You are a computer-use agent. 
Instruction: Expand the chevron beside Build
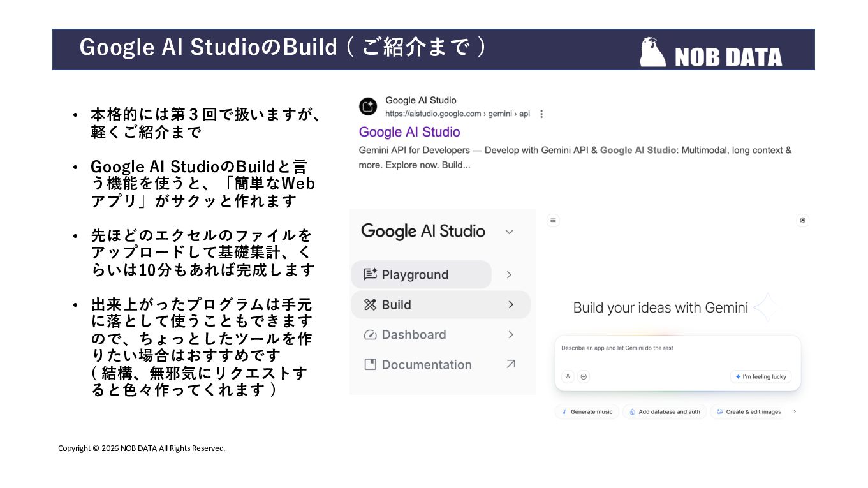coord(511,304)
